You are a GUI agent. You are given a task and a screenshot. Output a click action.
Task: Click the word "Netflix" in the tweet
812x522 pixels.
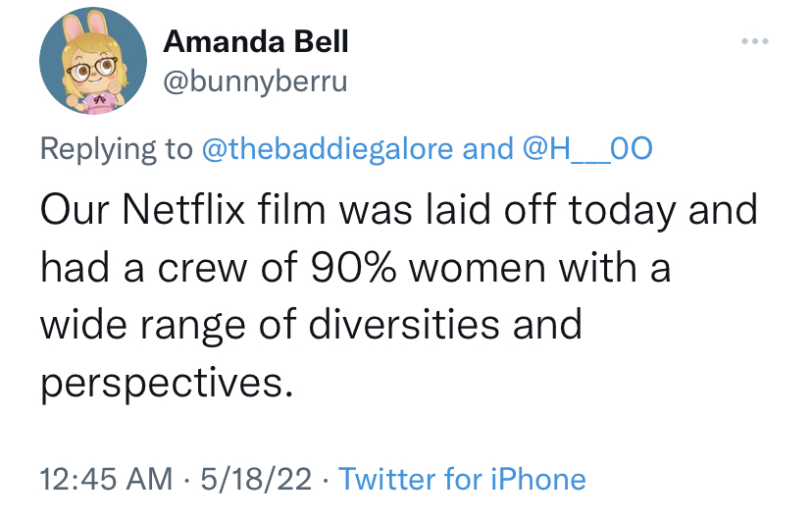[183, 209]
